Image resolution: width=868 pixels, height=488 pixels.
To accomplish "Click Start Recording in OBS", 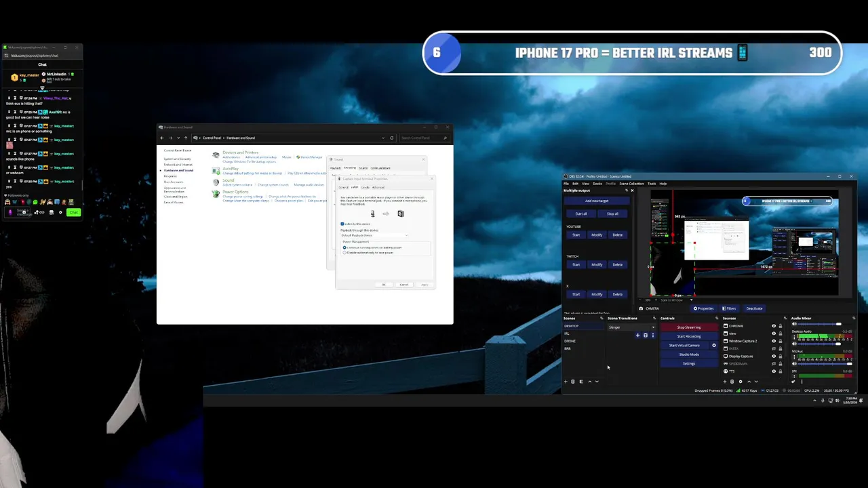I will click(x=689, y=336).
